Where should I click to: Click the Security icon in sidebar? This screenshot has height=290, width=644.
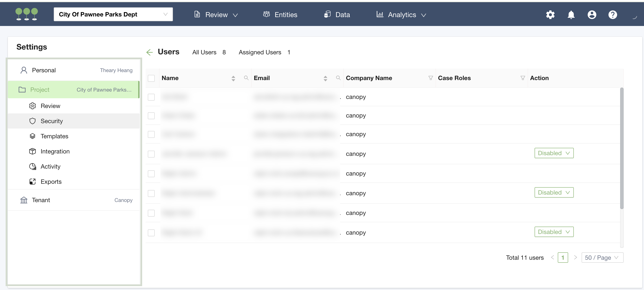pyautogui.click(x=33, y=121)
